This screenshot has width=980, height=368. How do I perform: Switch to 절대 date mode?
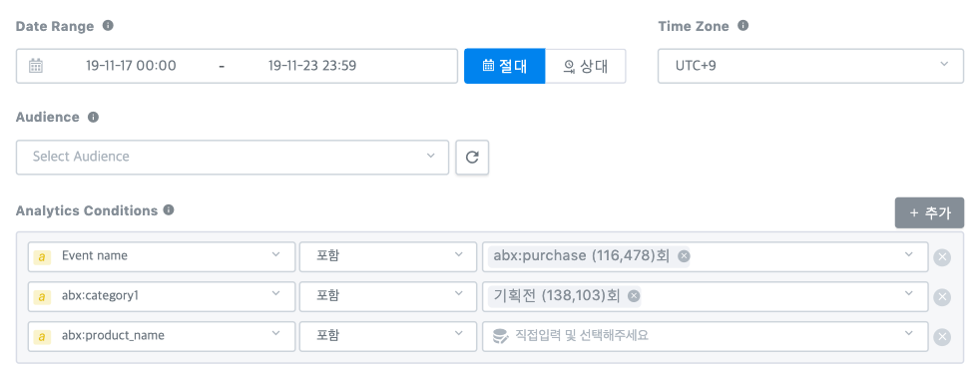(504, 66)
